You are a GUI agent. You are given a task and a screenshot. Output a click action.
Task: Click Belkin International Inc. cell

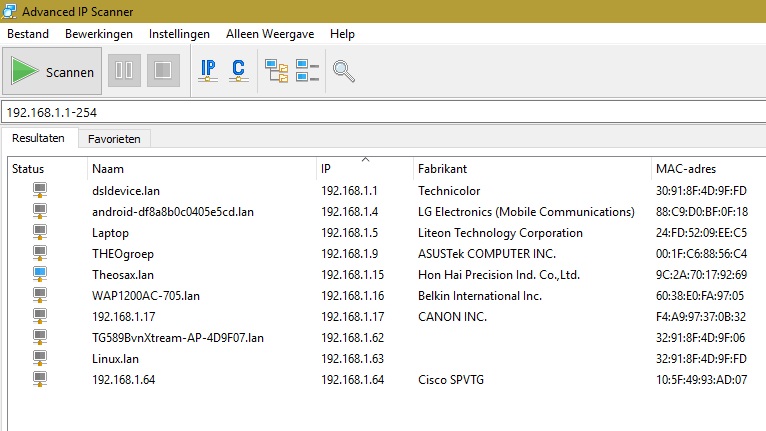[x=480, y=296]
